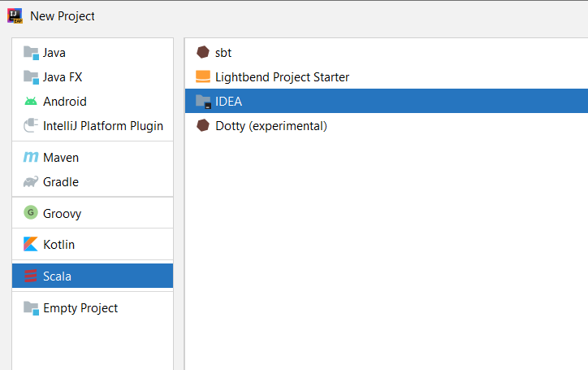Select the IDEA Scala template
The width and height of the screenshot is (588, 370).
click(387, 101)
